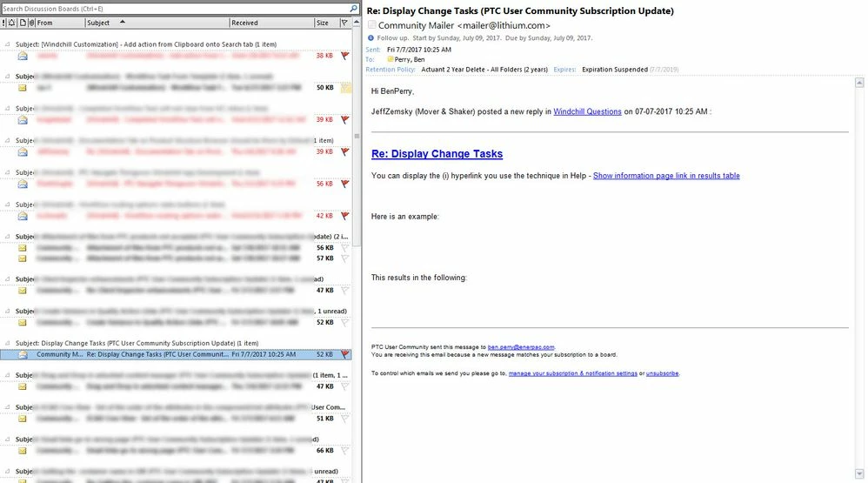
Task: Click the '38 KB' size cell
Action: [x=324, y=56]
